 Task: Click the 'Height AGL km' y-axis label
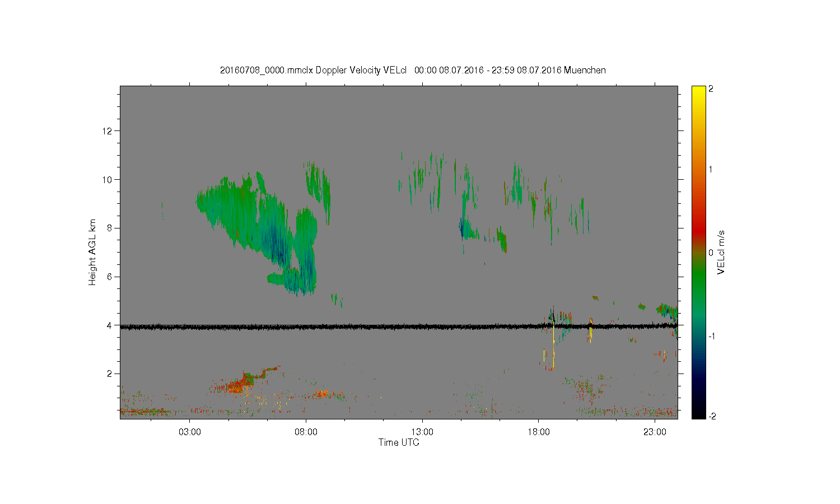point(92,252)
